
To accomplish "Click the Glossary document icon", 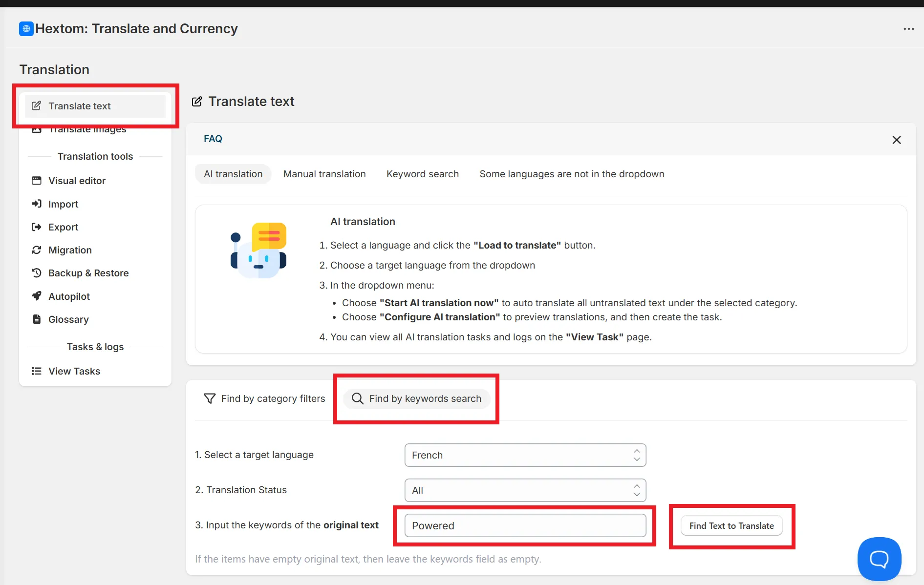I will (x=37, y=319).
